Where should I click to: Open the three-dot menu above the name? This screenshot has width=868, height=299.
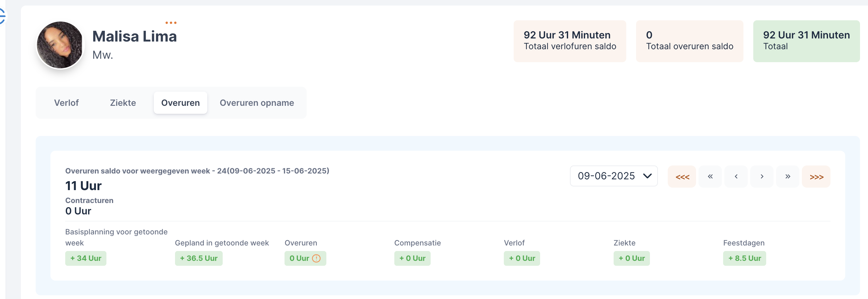[x=171, y=22]
